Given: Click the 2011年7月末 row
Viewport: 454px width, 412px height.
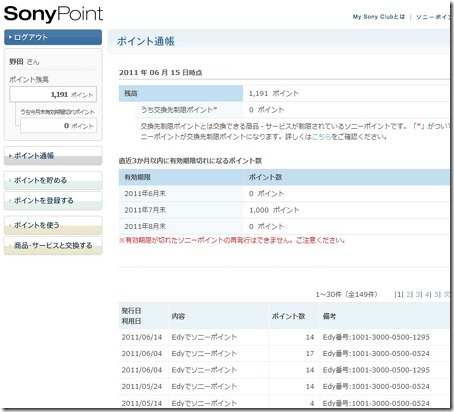Looking at the screenshot, I should point(284,210).
